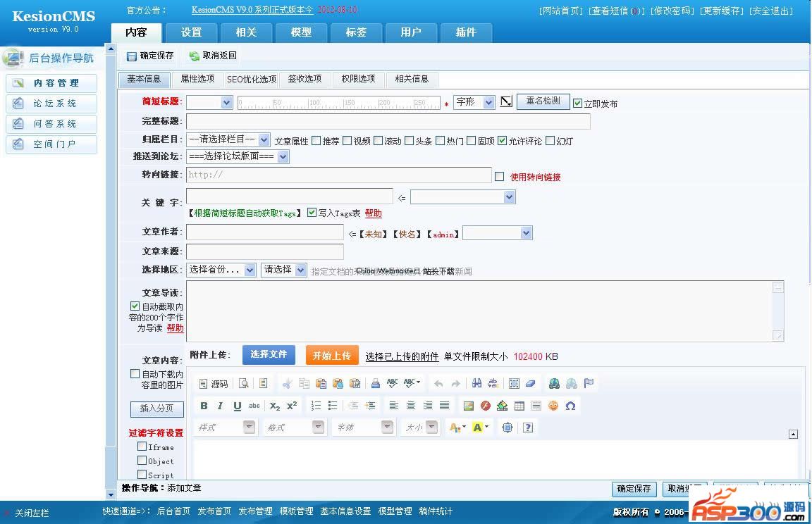Check the 推荐 article attribute

(x=316, y=141)
